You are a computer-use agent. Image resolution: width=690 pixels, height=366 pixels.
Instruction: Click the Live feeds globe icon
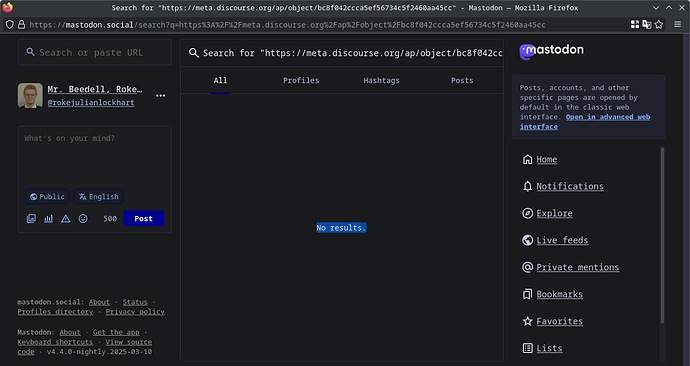coord(527,240)
